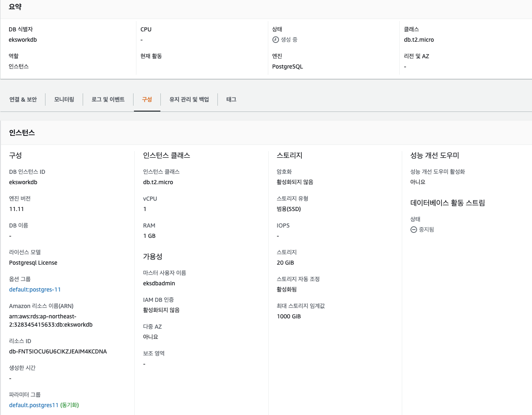Switch to the 모니터링 tab
532x415 pixels.
64,100
